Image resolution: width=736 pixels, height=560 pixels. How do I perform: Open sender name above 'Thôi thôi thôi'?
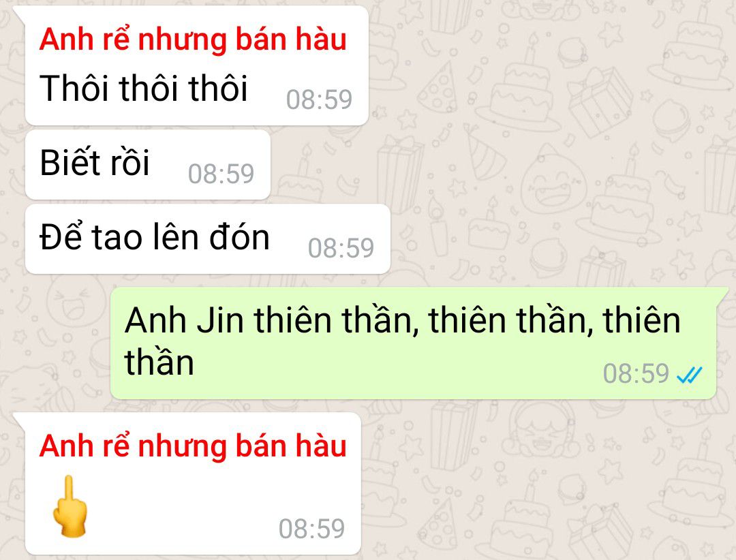click(x=193, y=40)
